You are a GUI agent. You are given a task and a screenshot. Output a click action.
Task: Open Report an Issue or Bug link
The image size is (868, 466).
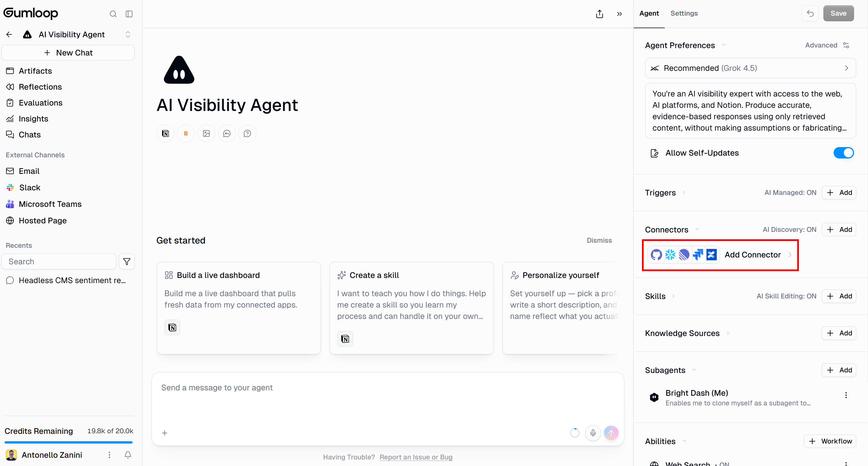click(416, 457)
